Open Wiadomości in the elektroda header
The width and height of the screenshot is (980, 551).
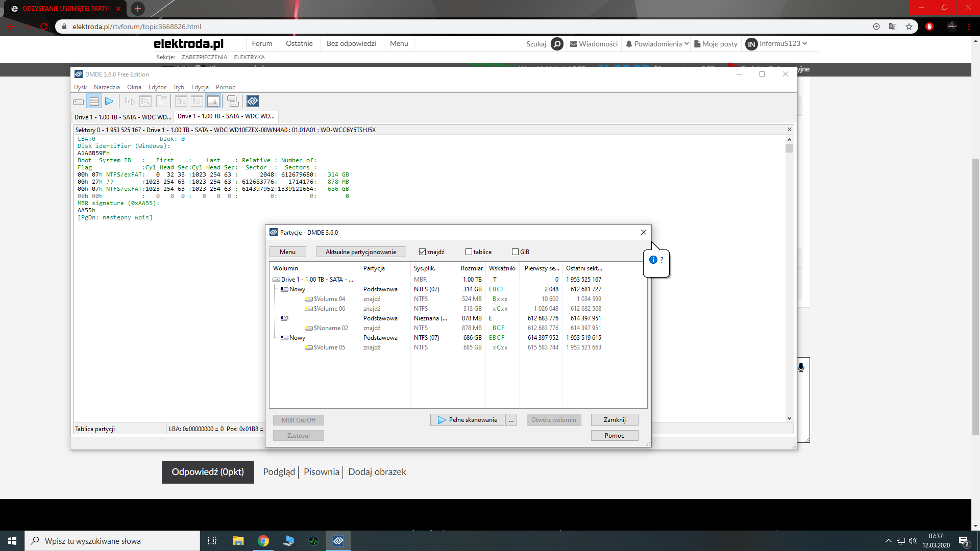pyautogui.click(x=594, y=44)
